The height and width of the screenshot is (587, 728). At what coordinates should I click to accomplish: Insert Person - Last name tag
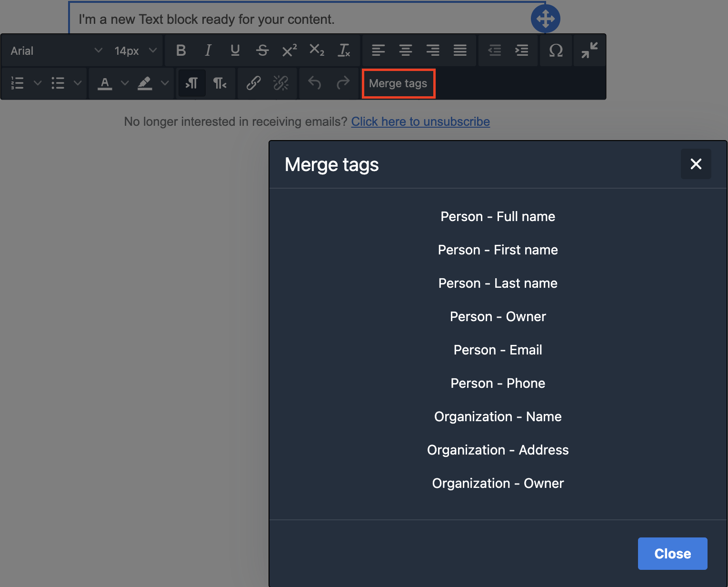point(498,283)
